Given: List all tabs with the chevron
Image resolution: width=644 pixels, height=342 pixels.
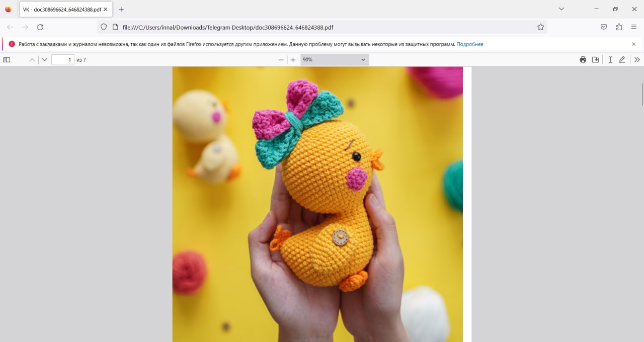Looking at the screenshot, I should [x=561, y=9].
